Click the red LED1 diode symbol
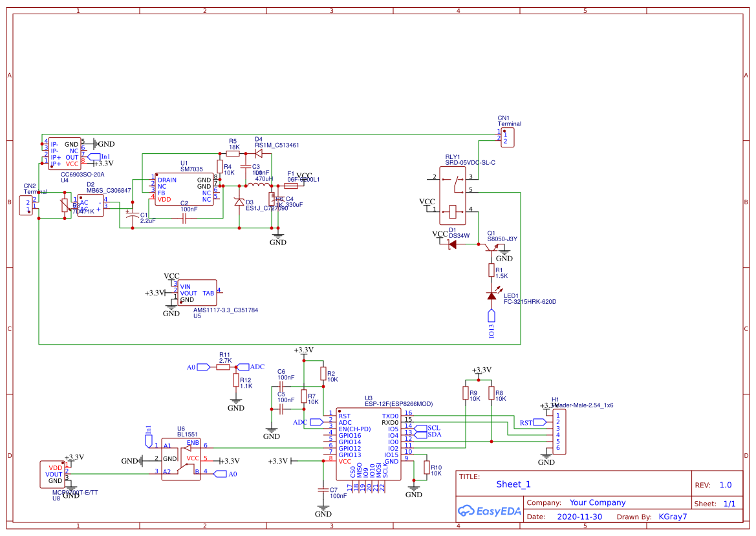The image size is (756, 536). click(x=491, y=295)
